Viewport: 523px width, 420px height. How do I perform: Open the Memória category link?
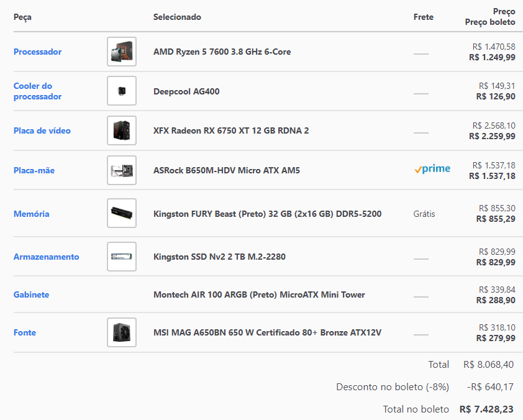(31, 214)
